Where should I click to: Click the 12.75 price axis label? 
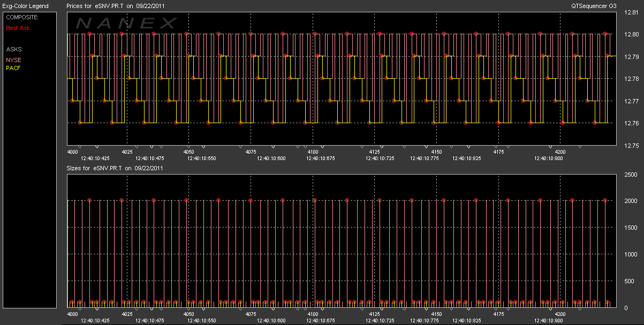pyautogui.click(x=631, y=145)
